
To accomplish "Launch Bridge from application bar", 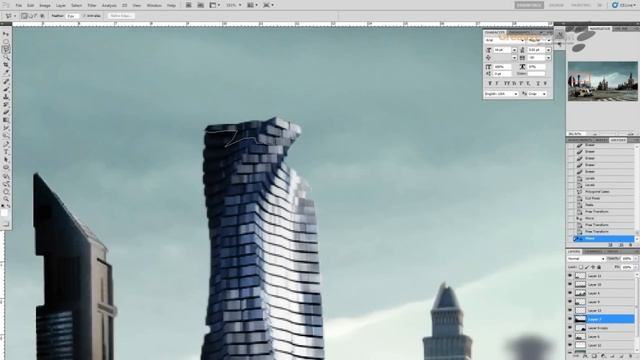I will [189, 5].
